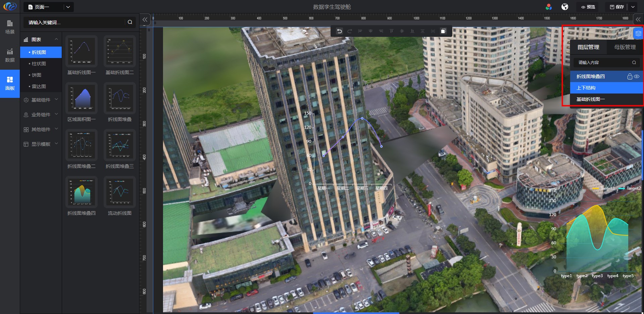Expand the 基础组件 category
The image size is (644, 314).
coord(41,100)
